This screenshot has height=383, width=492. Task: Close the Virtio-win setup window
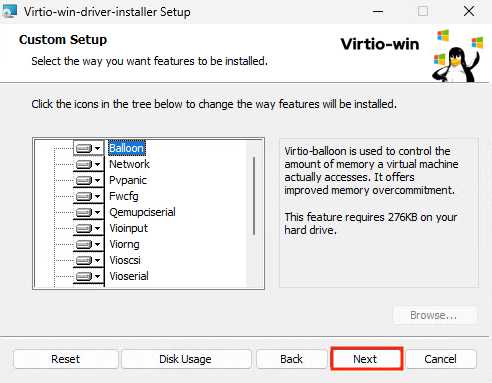point(469,12)
